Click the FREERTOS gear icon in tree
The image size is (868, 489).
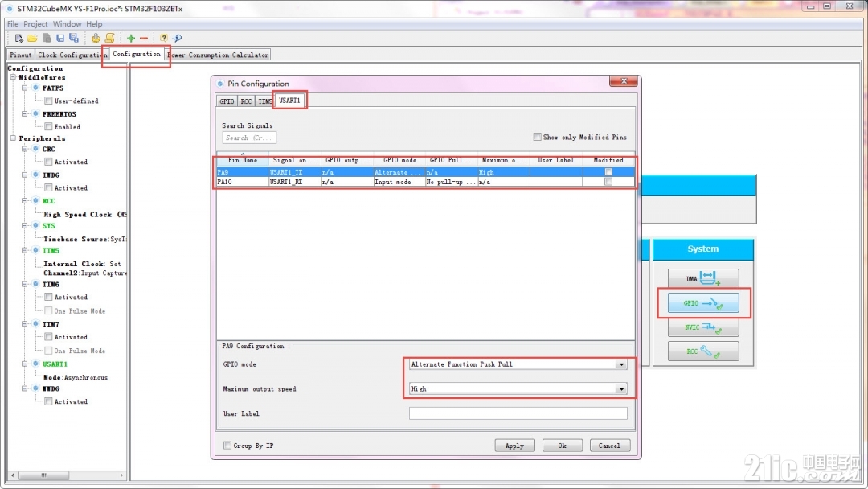[36, 114]
